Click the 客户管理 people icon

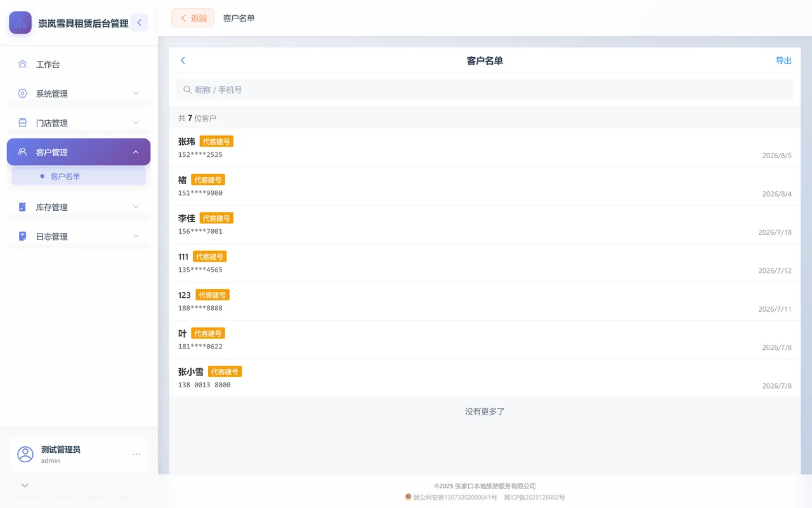point(22,152)
